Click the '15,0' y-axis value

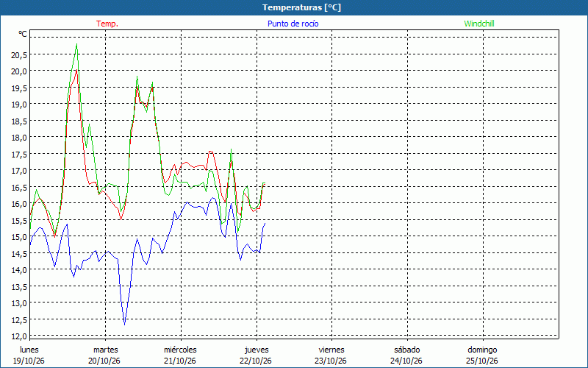click(19, 237)
